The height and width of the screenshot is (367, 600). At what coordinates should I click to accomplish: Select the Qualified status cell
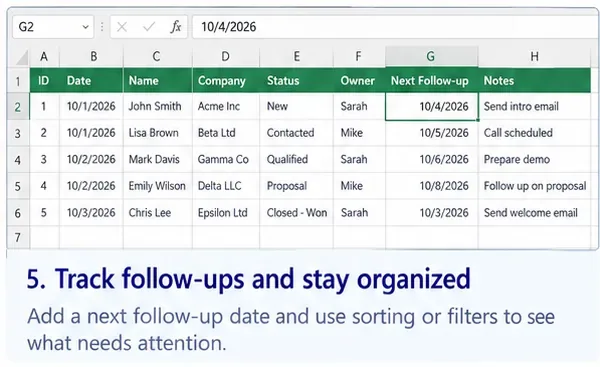297,159
